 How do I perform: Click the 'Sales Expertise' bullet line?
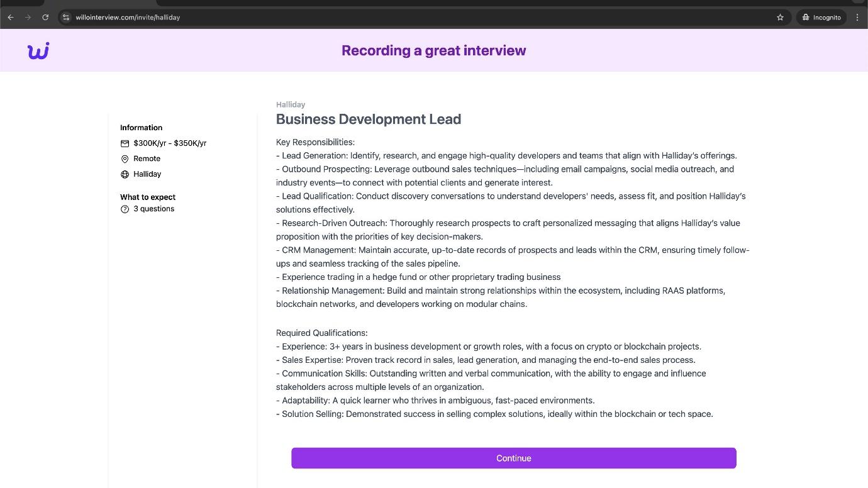pos(486,360)
